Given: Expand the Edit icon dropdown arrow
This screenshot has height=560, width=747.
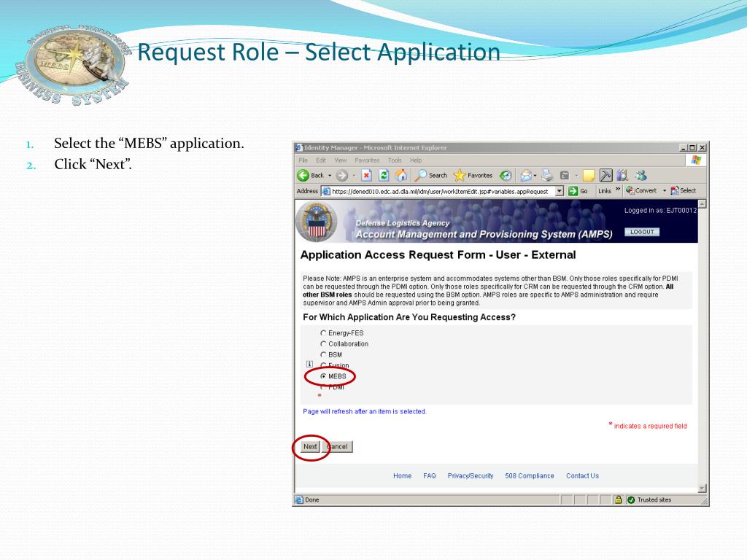Looking at the screenshot, I should coord(576,176).
